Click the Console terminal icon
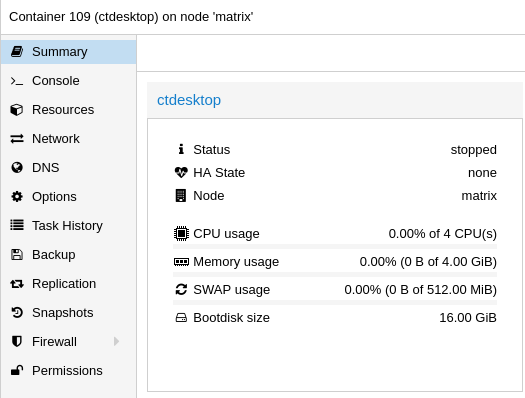The image size is (525, 398). coord(17,81)
